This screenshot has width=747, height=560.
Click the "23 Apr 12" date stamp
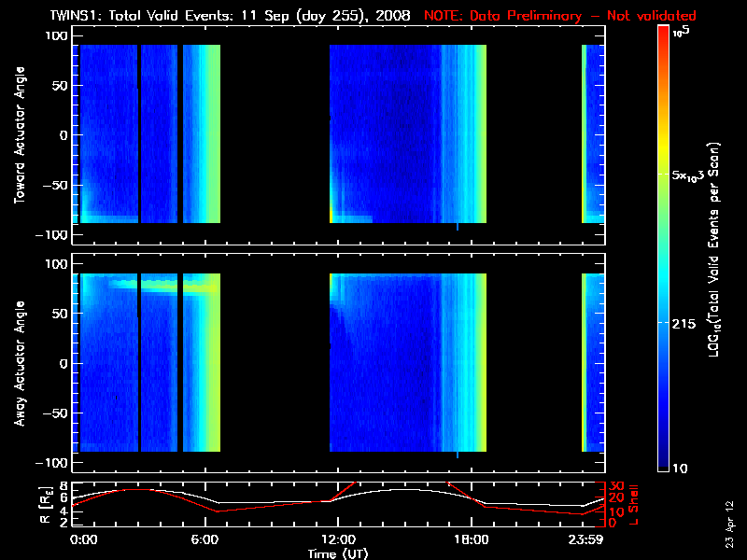coord(729,524)
